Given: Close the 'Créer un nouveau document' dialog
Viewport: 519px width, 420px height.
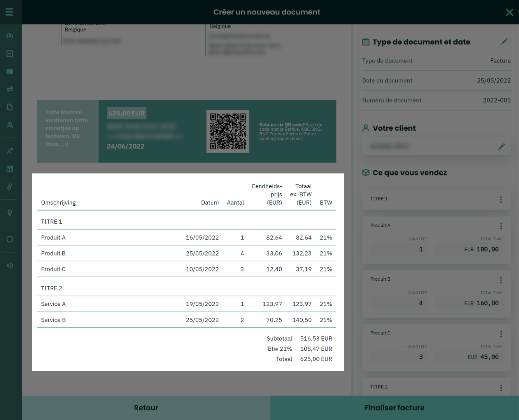Looking at the screenshot, I should click(x=509, y=12).
